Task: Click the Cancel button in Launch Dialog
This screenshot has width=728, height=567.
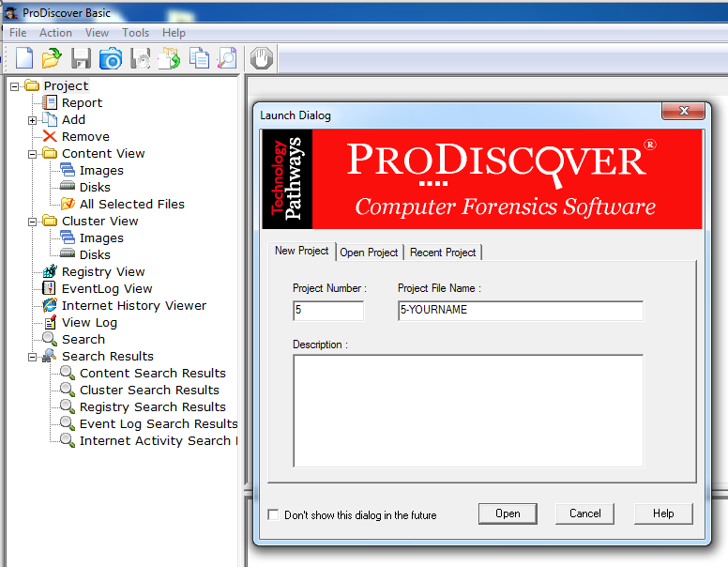Action: pos(585,513)
